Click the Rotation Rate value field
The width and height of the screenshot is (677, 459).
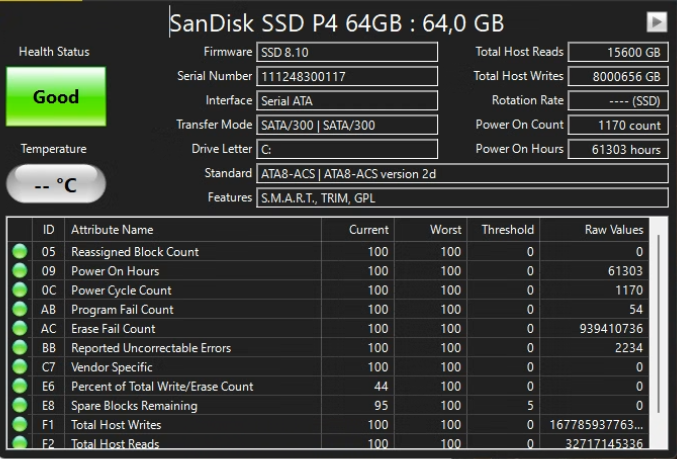click(x=618, y=101)
